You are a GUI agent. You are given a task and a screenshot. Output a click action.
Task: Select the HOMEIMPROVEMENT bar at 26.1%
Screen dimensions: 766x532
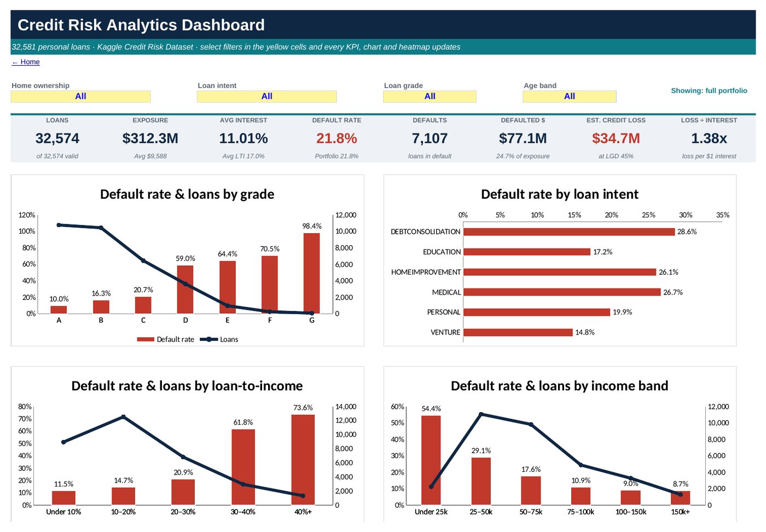560,272
